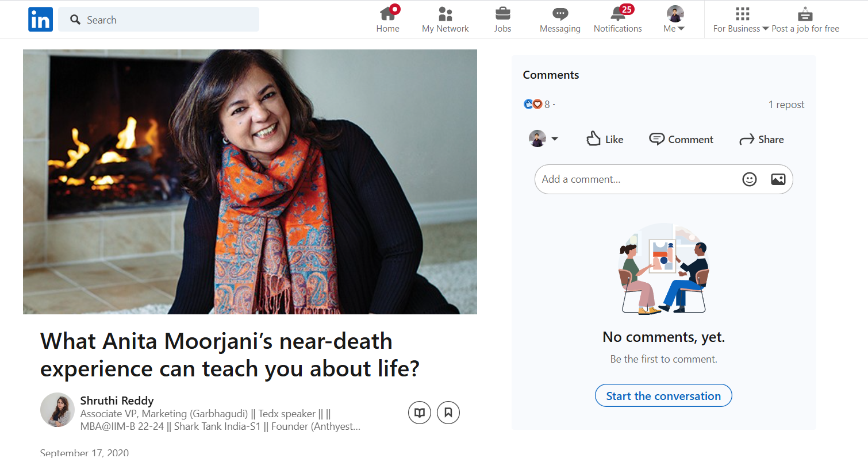
Task: Open Messaging chat icon
Action: click(560, 14)
